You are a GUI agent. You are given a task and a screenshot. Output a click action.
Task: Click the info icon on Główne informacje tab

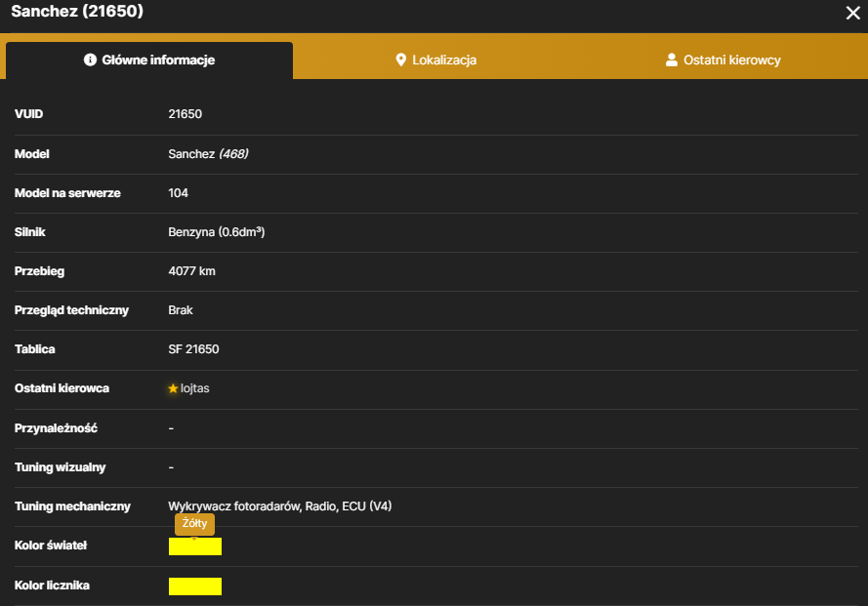90,60
